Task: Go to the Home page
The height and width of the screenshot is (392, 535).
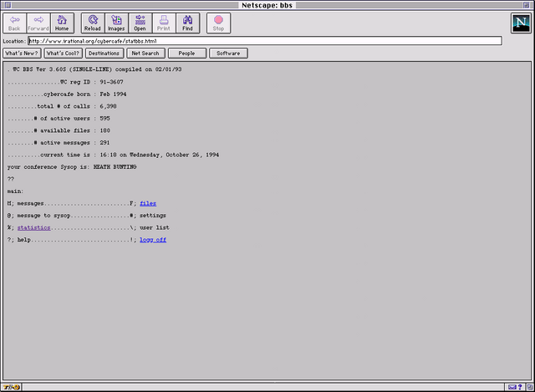Action: pos(62,23)
